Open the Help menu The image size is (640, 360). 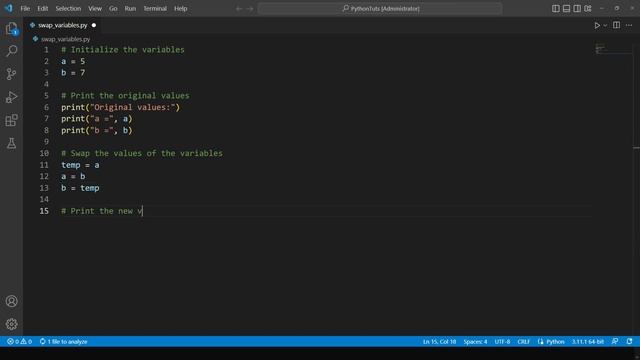click(x=180, y=9)
